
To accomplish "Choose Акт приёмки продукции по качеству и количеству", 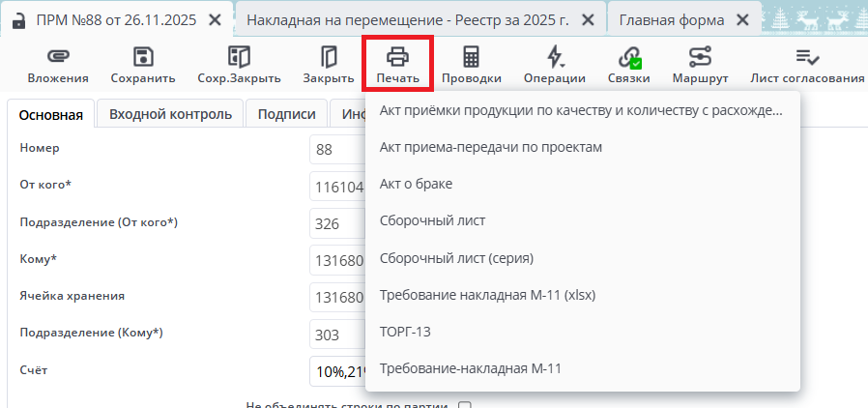I will point(582,111).
